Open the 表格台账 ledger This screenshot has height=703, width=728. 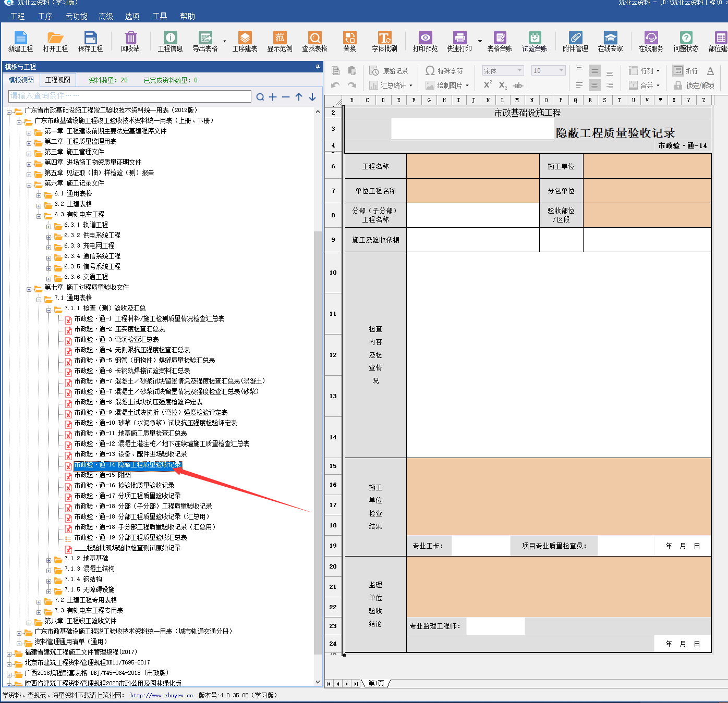(x=500, y=41)
